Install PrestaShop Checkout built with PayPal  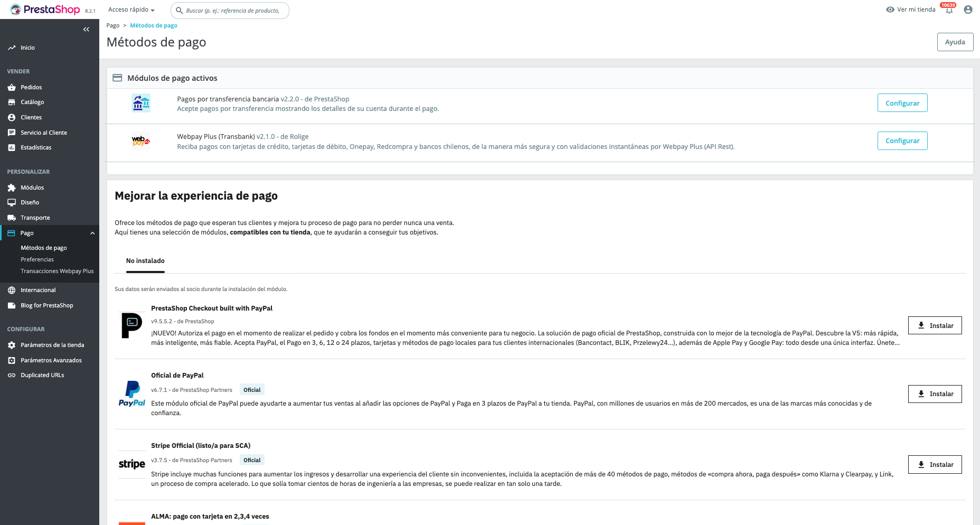point(935,325)
